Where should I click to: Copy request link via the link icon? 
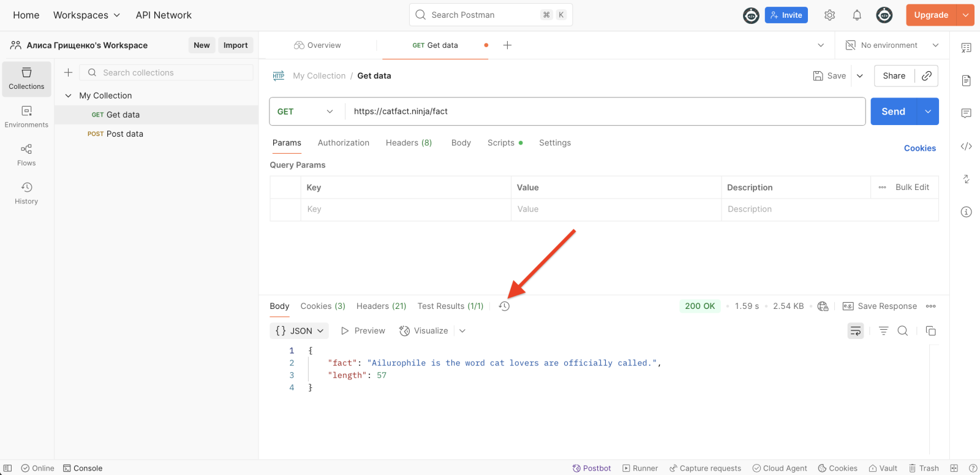pos(927,76)
